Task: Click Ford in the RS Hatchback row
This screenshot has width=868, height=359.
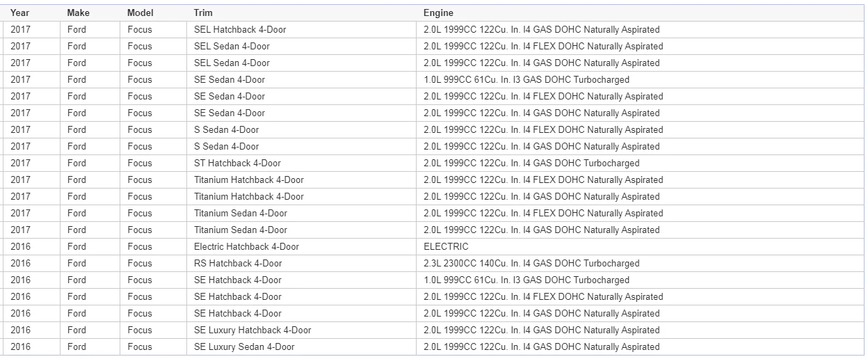Action: pos(90,264)
